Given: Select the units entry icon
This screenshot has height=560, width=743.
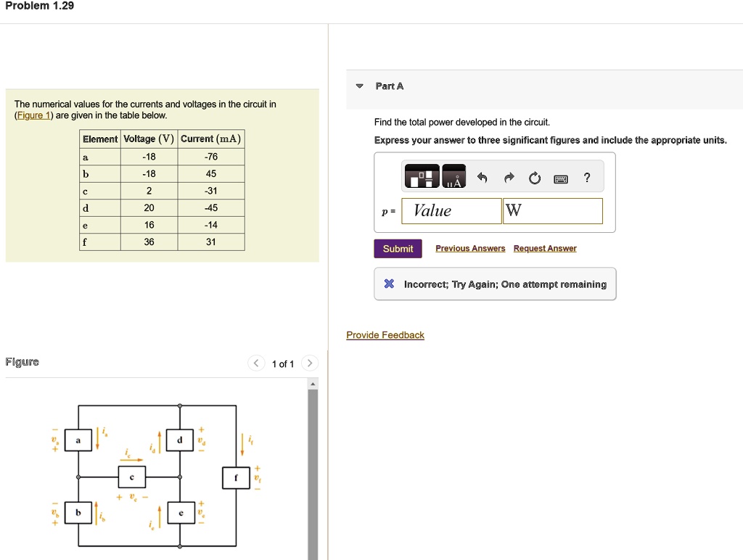Looking at the screenshot, I should 453,176.
